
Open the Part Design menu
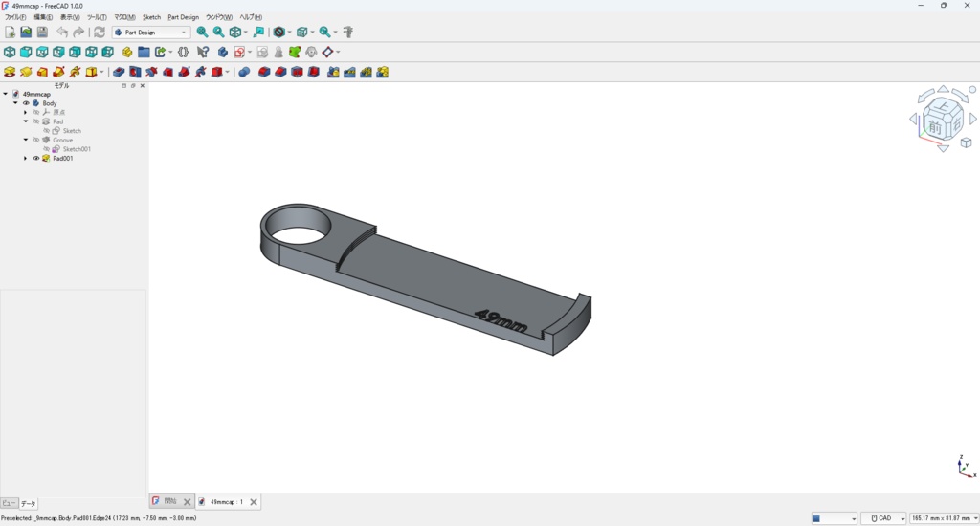(183, 17)
